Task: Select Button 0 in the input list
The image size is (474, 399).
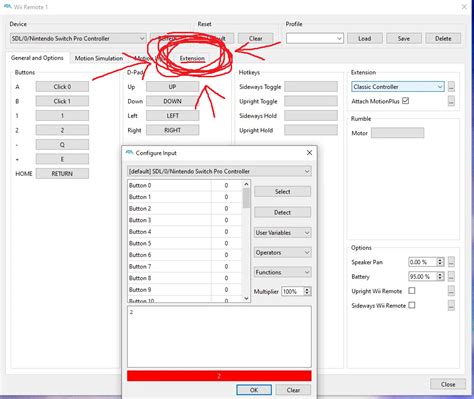Action: tap(184, 186)
